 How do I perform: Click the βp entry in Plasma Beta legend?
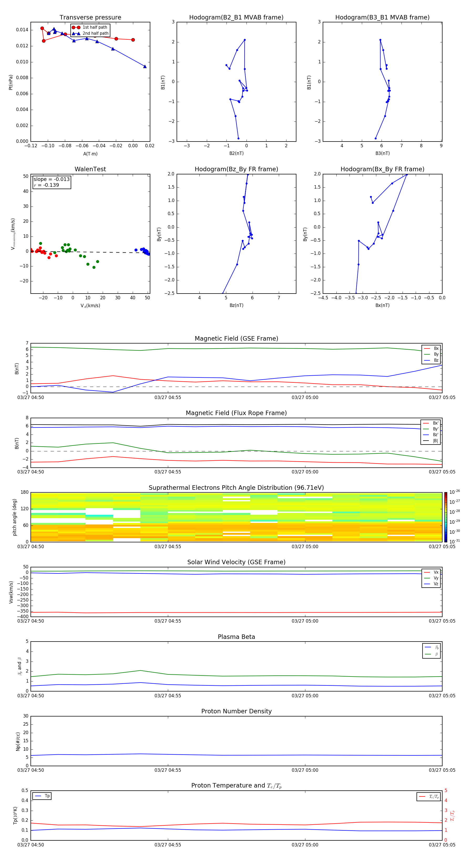(431, 647)
